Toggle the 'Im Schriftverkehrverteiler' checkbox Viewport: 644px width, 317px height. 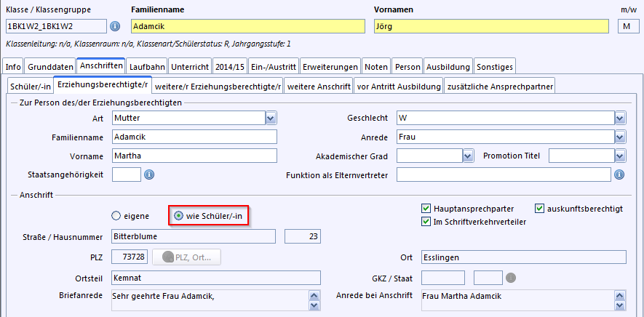coord(426,222)
